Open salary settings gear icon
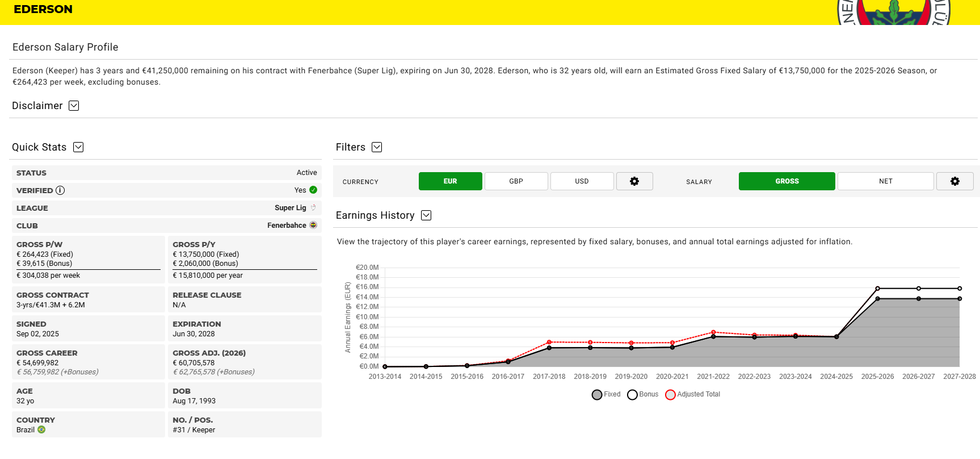 point(955,181)
